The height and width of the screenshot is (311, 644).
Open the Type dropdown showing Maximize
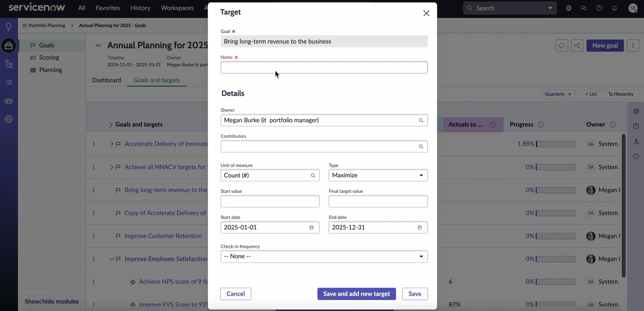[x=378, y=175]
